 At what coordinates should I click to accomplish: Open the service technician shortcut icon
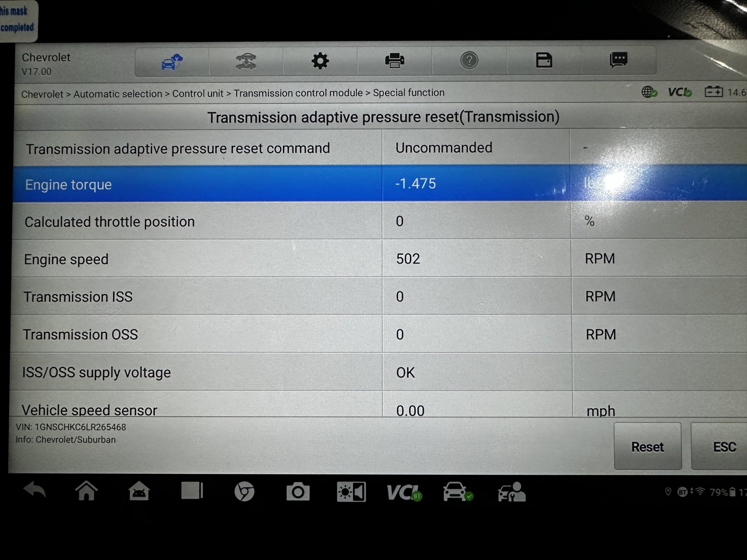512,492
